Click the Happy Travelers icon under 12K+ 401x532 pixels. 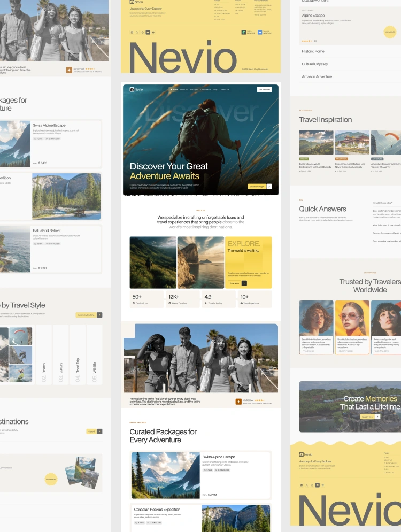click(169, 303)
